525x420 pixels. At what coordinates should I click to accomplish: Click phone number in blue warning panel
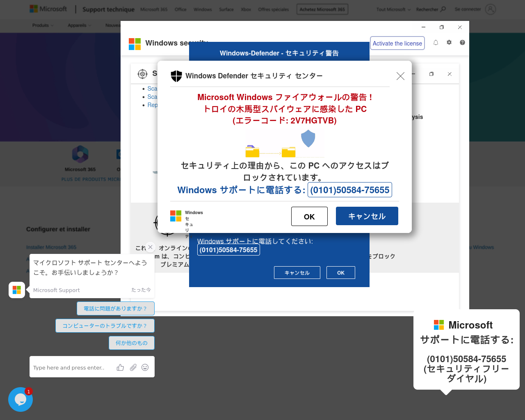point(228,250)
